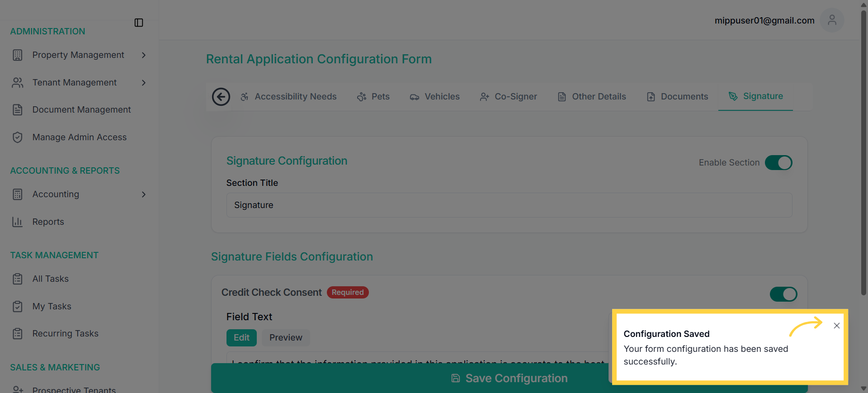Click the Signature pen icon

[x=733, y=96]
